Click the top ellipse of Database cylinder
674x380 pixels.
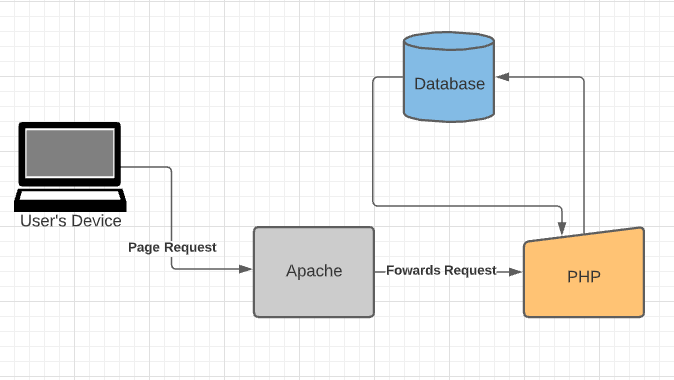(449, 41)
